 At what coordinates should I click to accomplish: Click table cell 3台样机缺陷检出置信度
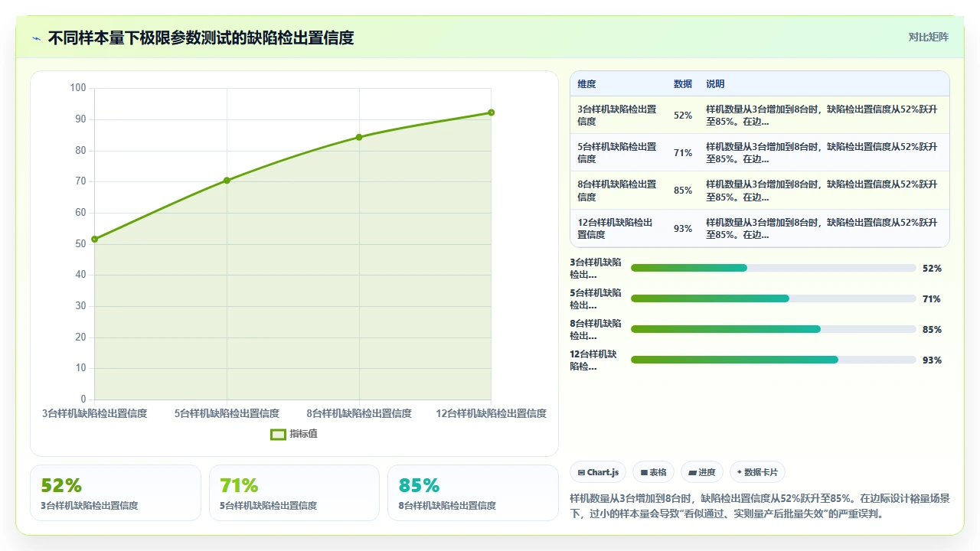point(617,115)
